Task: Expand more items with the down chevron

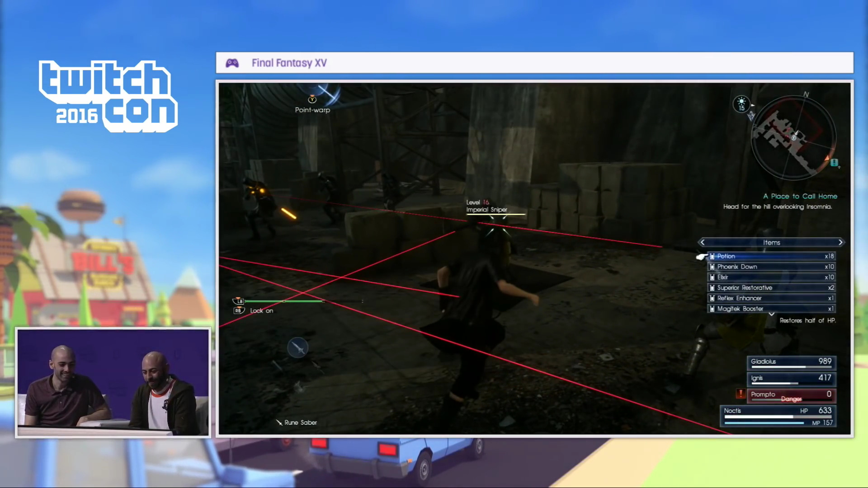Action: click(x=772, y=314)
